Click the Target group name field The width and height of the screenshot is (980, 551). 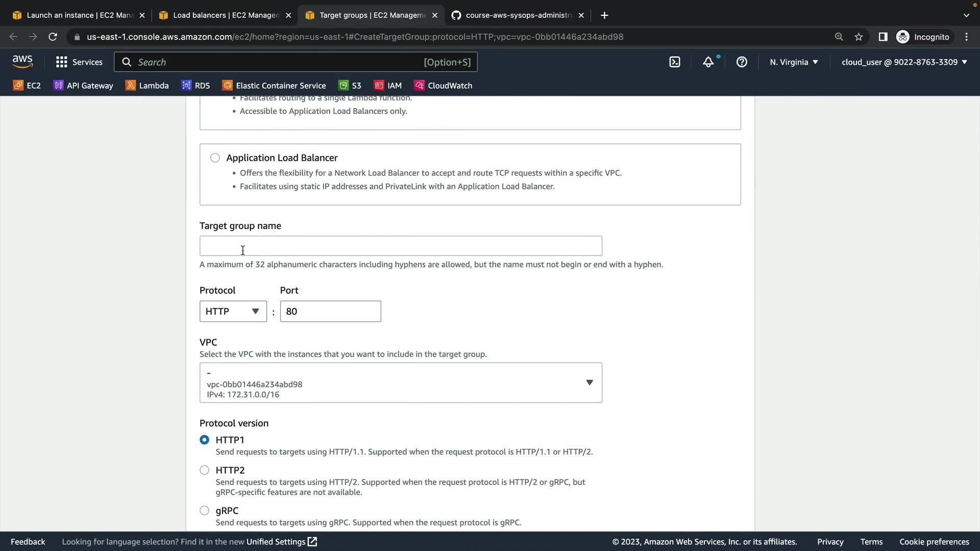401,246
